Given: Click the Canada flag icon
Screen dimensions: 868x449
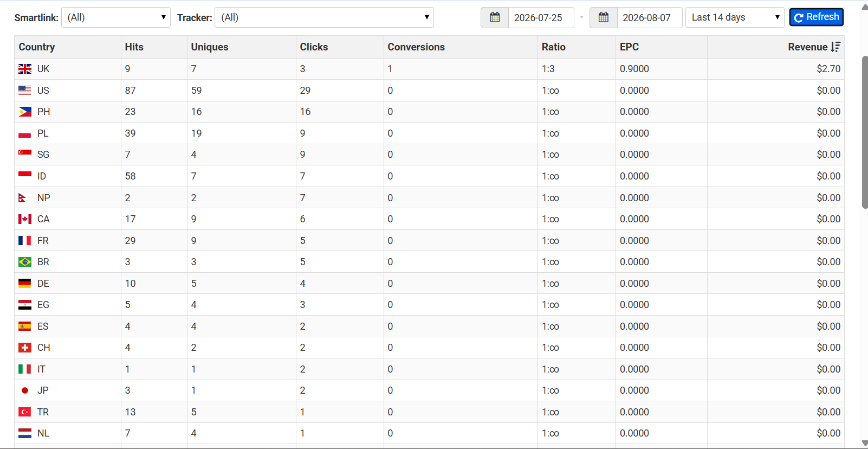Looking at the screenshot, I should pos(25,219).
